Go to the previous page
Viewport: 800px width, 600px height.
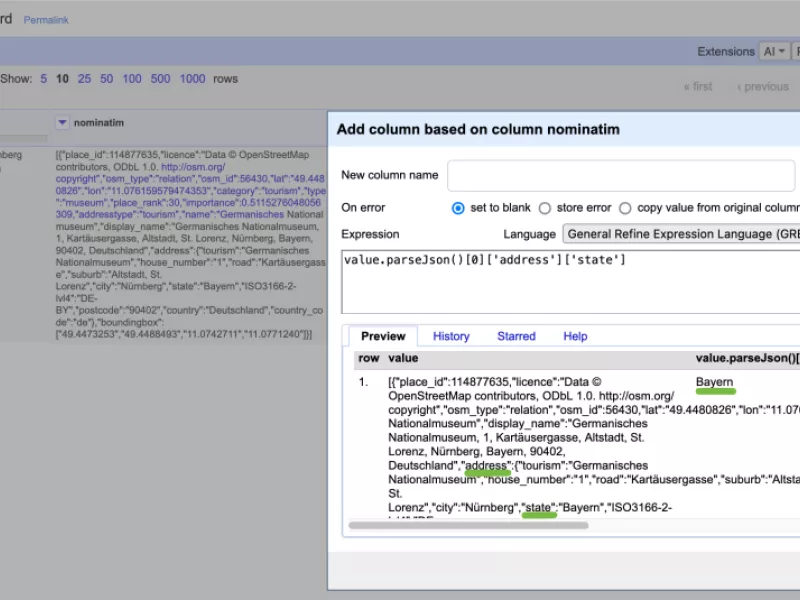click(x=764, y=87)
